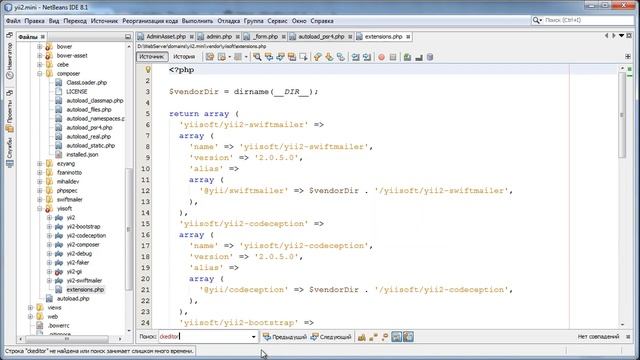This screenshot has height=360, width=640.
Task: Open the Службы side panel
Action: (10, 153)
